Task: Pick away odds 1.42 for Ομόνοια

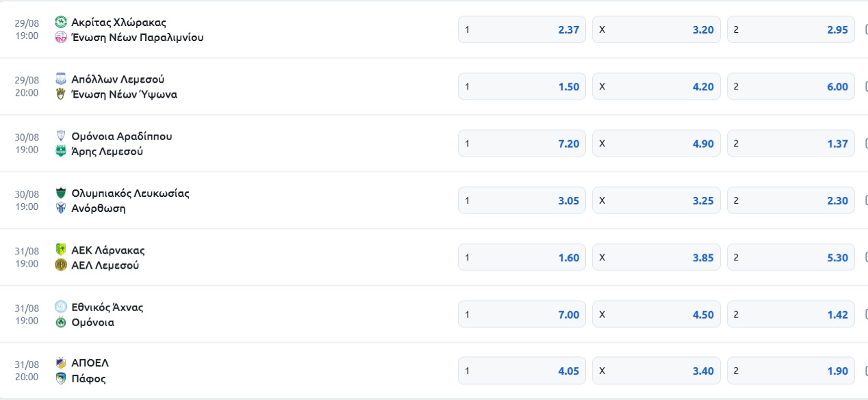Action: click(x=791, y=315)
